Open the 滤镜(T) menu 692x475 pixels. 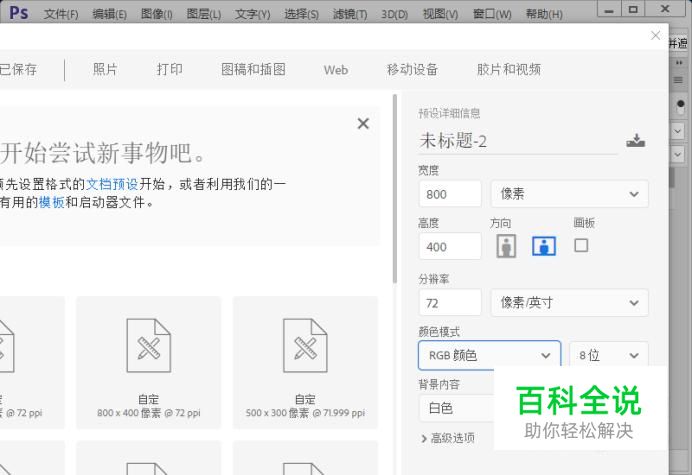point(350,14)
